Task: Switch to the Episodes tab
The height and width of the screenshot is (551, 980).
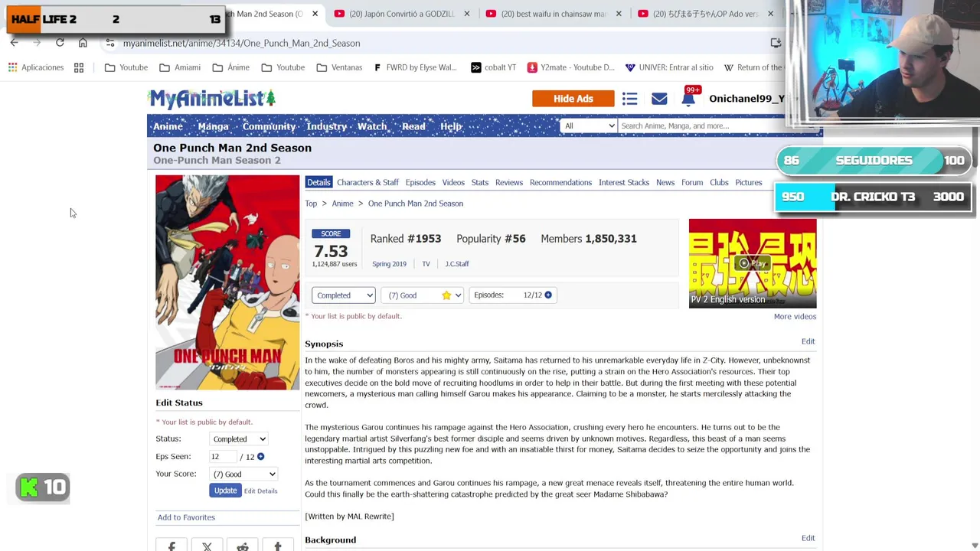Action: point(420,182)
